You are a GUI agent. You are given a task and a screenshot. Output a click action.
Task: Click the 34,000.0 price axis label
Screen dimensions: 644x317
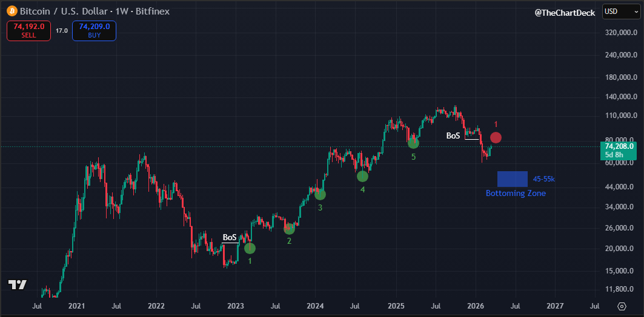[620, 207]
